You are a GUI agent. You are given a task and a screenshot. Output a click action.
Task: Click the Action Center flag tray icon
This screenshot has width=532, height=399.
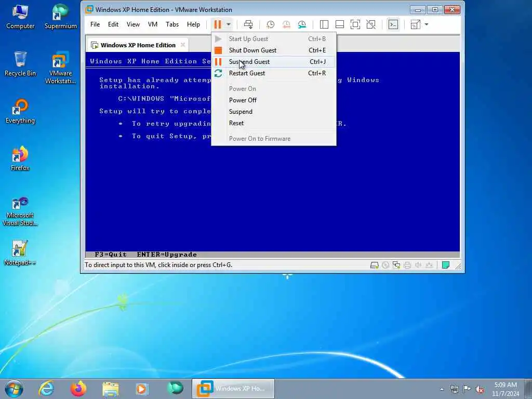467,390
